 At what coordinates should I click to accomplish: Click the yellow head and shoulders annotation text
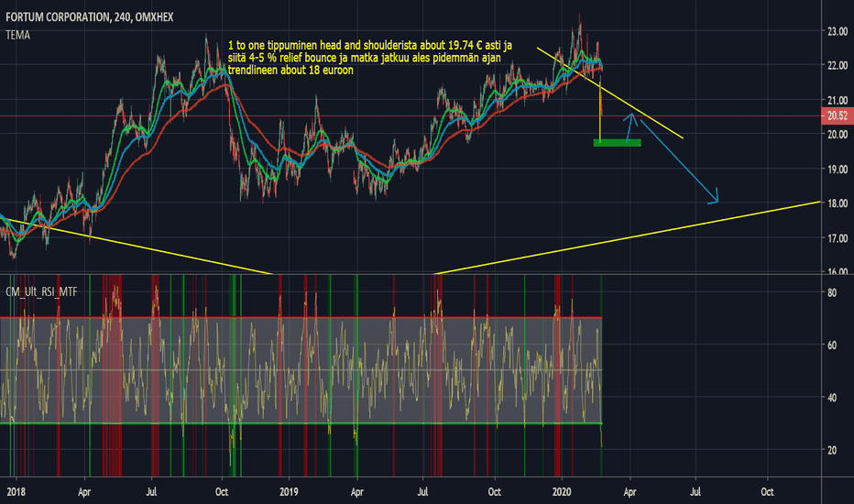370,58
